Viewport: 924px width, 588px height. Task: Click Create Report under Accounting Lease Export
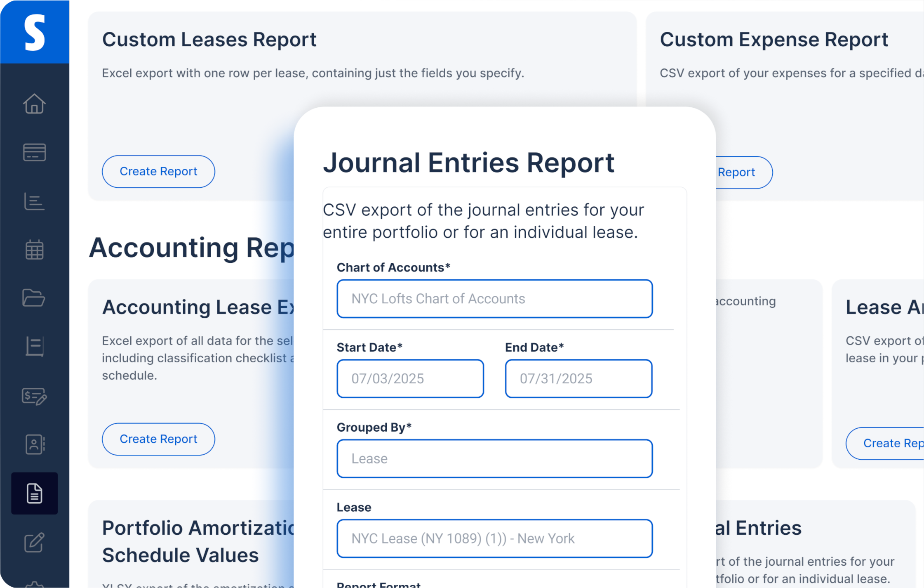(158, 439)
